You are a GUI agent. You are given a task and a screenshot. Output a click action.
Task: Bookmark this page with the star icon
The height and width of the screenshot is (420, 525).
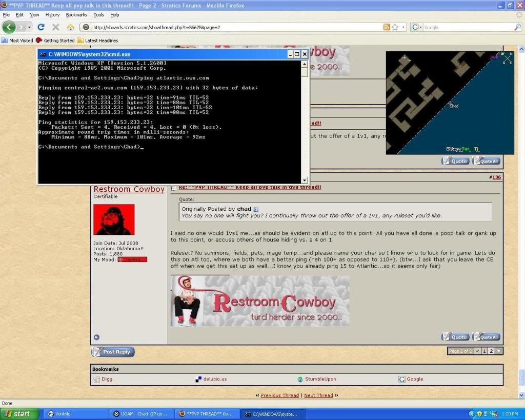[x=395, y=27]
